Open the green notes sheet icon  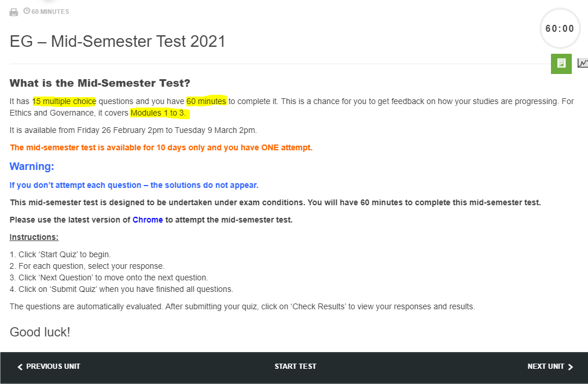pos(561,63)
